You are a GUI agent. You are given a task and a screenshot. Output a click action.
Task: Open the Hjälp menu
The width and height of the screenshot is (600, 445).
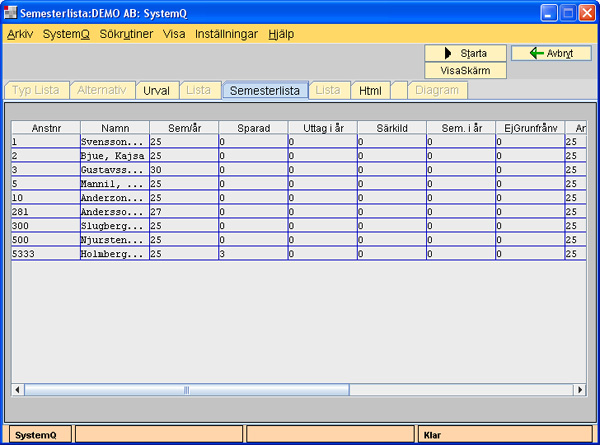tap(281, 33)
